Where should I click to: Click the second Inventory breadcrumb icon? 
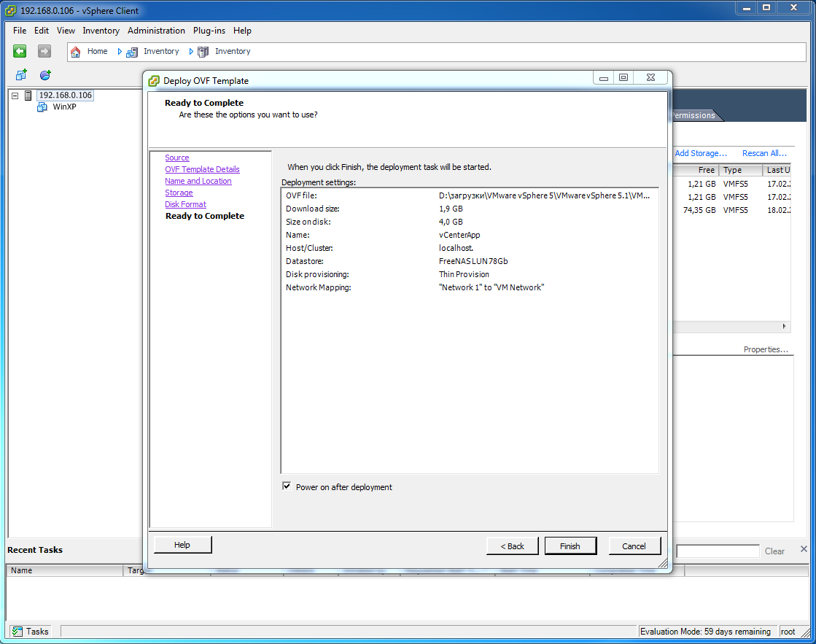point(203,52)
